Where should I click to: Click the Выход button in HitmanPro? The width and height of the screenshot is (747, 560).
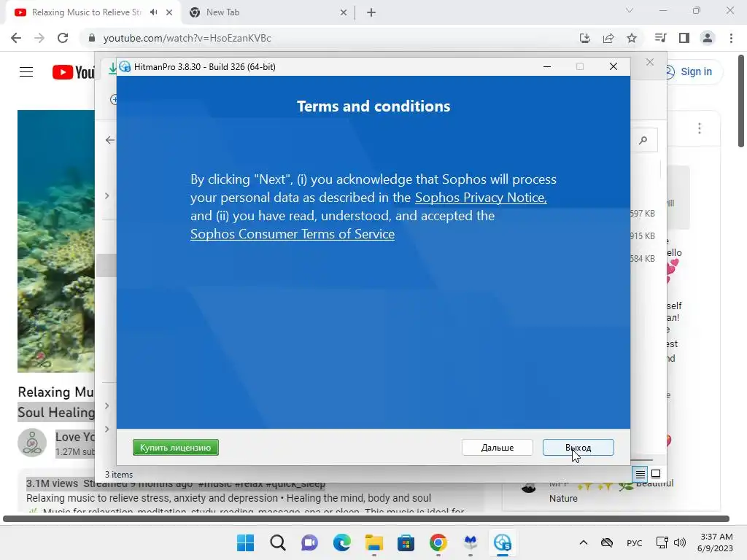tap(578, 447)
